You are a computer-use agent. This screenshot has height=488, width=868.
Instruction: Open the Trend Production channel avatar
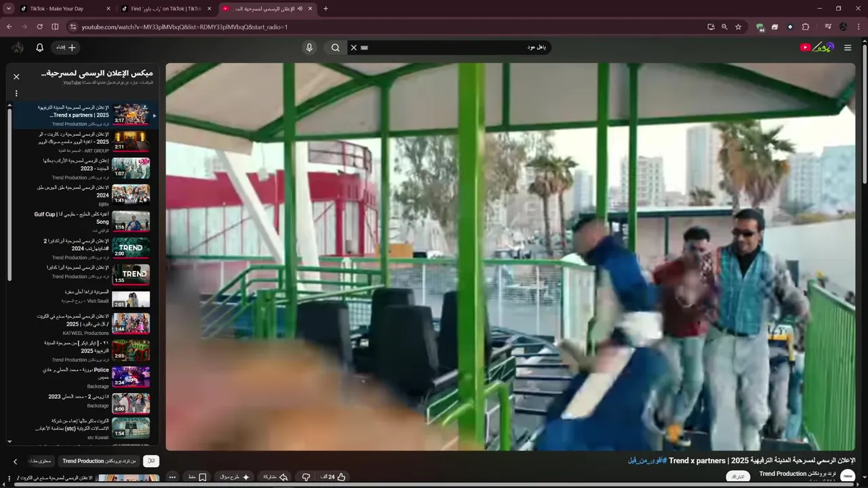click(848, 476)
